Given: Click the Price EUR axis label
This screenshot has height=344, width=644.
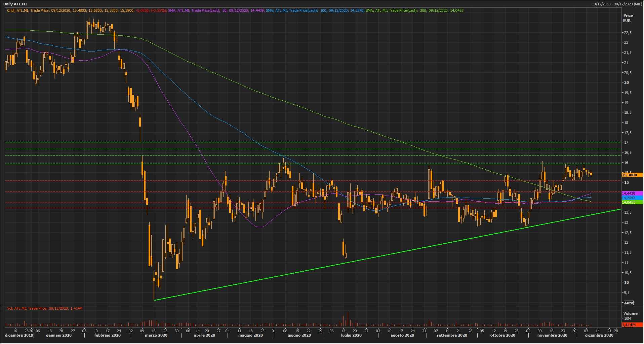Looking at the screenshot, I should (628, 18).
